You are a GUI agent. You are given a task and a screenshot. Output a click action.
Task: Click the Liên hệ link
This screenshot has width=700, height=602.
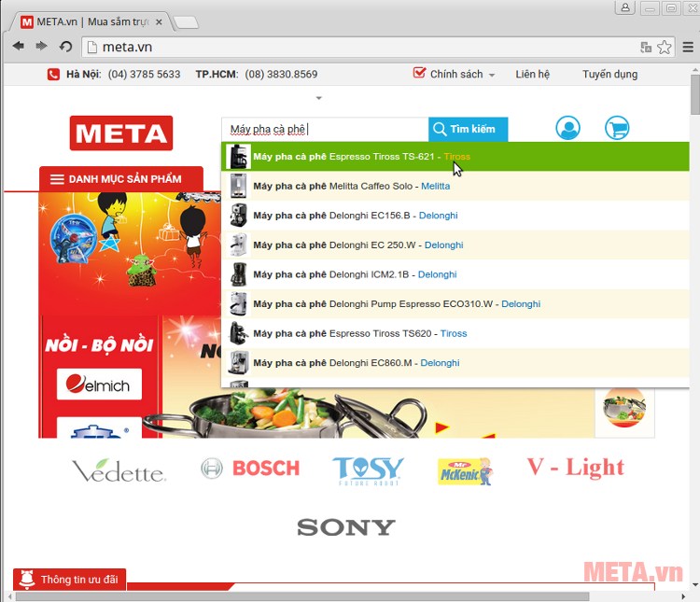coord(533,74)
